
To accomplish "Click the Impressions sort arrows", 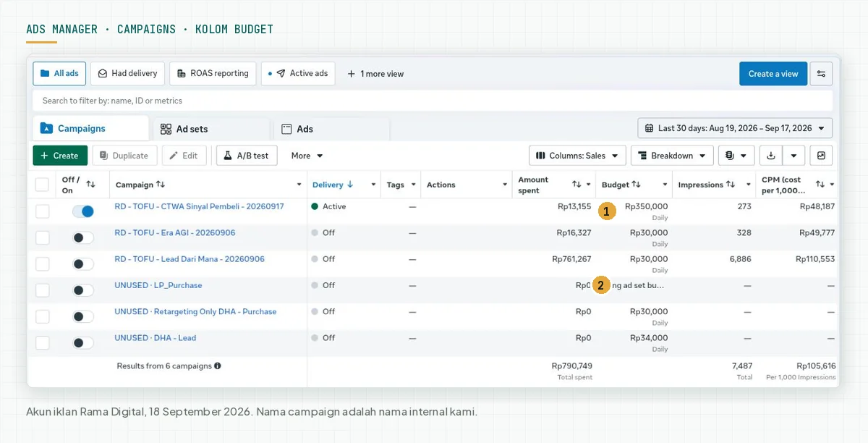I will 731,185.
